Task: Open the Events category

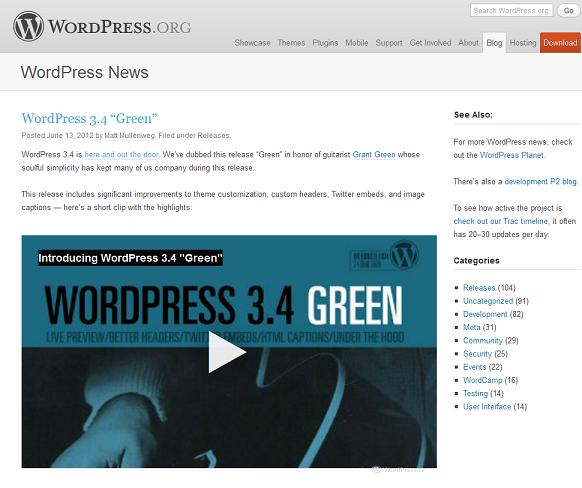Action: point(474,367)
